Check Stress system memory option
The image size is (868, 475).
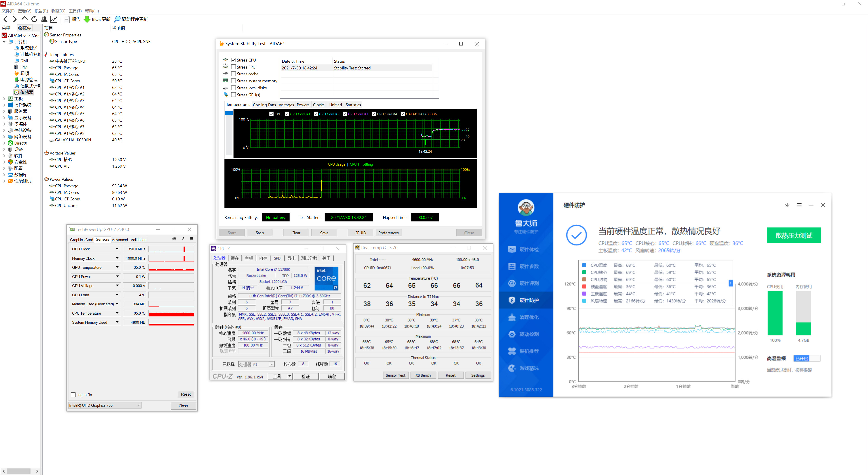234,81
